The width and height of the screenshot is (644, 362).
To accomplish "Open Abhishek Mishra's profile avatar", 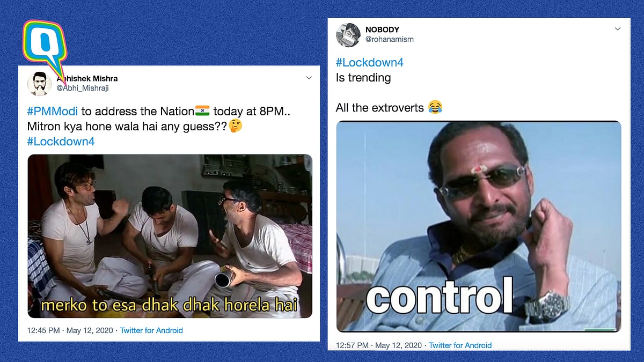I will (40, 83).
